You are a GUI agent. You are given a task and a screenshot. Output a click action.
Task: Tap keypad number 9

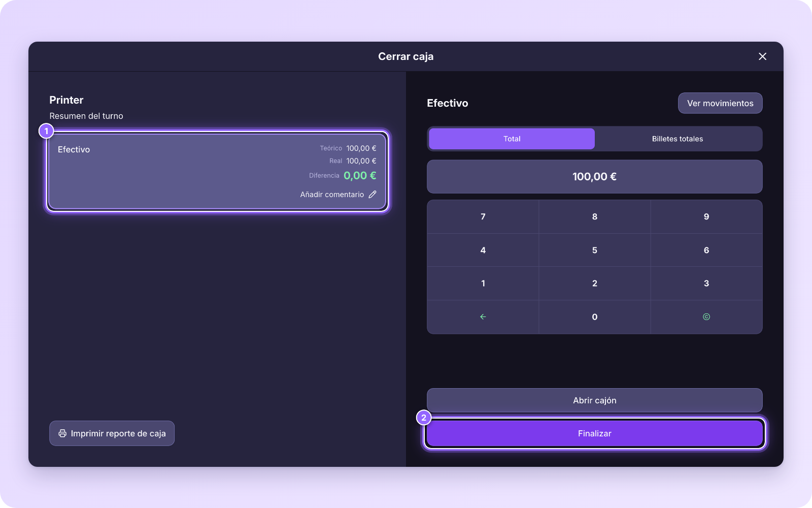706,217
